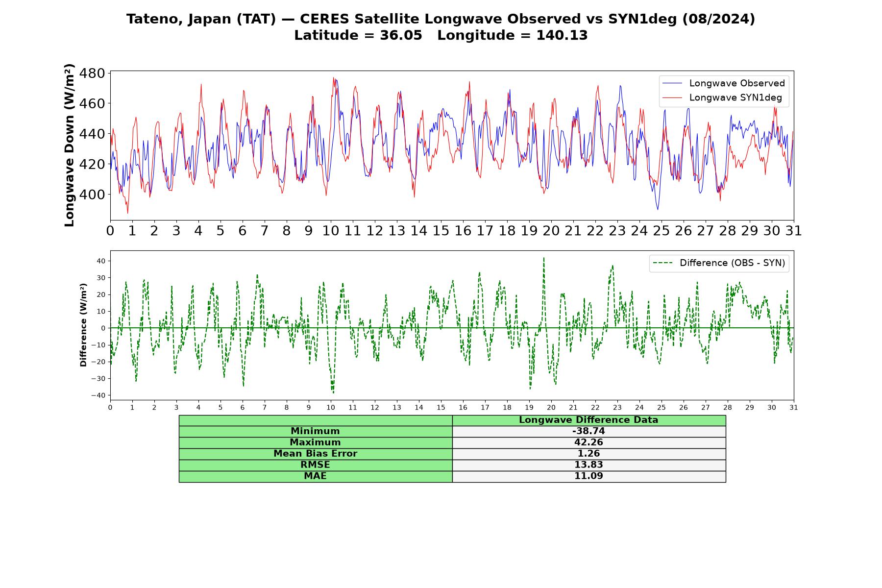882x588 pixels.
Task: Click the Minimum row label
Action: point(315,431)
